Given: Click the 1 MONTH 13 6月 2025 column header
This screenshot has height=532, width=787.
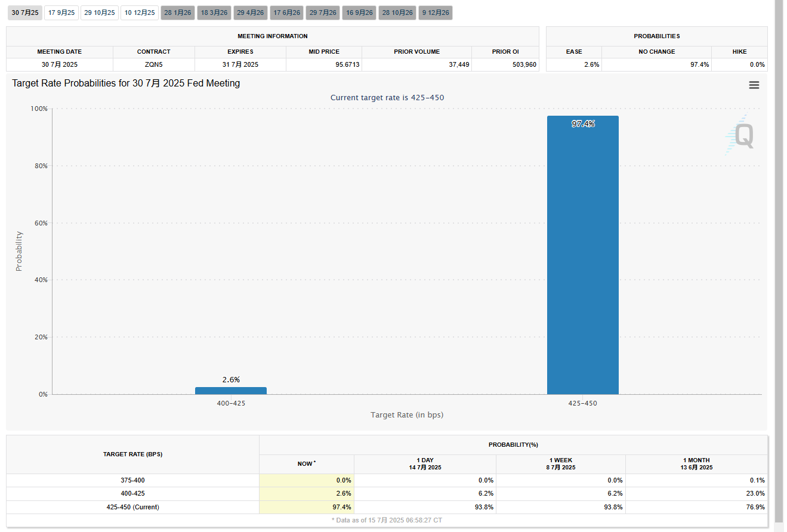Looking at the screenshot, I should (696, 464).
